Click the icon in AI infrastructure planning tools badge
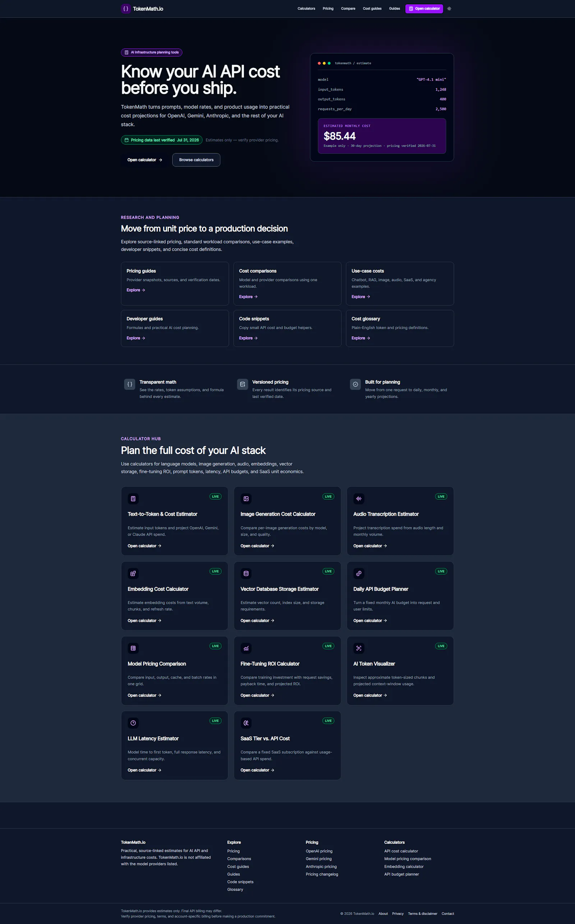575x924 pixels. [126, 52]
